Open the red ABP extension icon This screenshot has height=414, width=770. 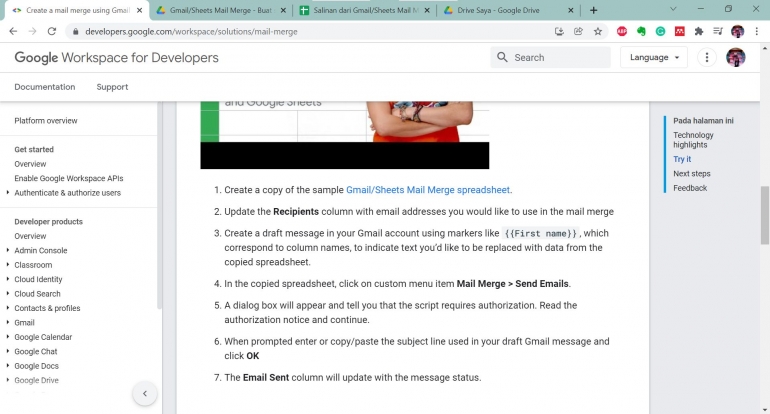click(622, 31)
